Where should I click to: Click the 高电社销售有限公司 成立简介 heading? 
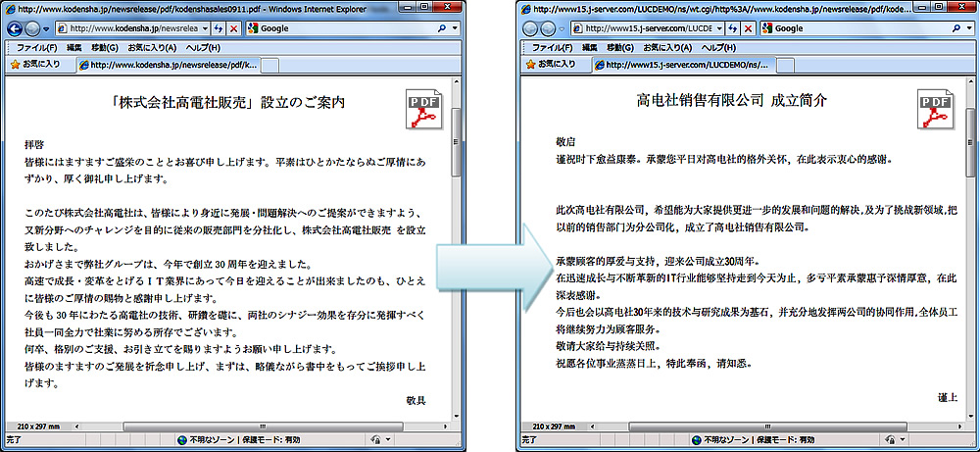click(x=731, y=100)
